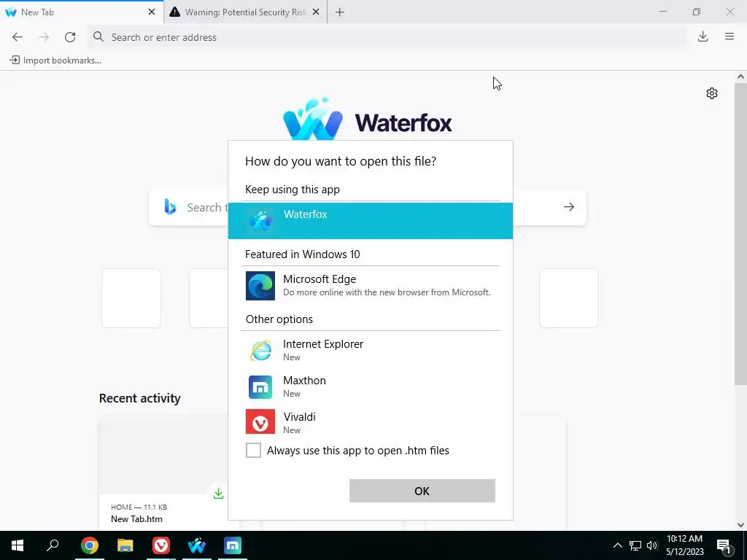Click the scrollbar down arrow
Viewport: 747px width, 560px height.
740,525
